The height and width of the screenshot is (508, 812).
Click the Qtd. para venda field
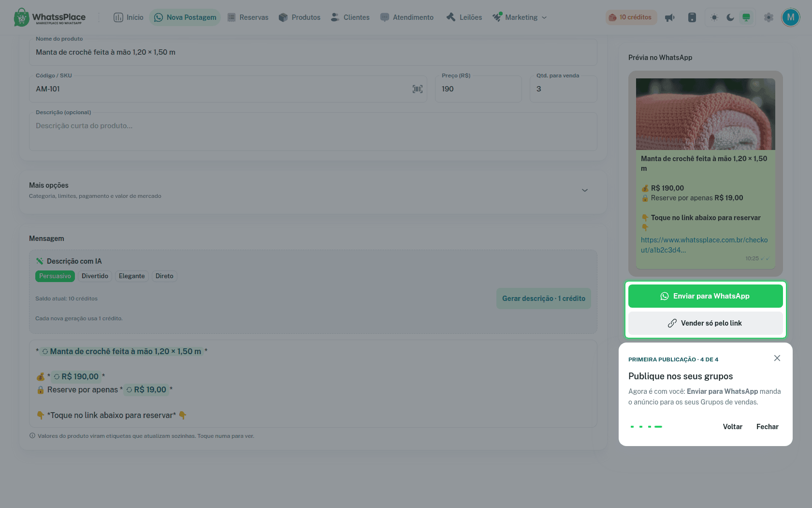click(x=564, y=89)
